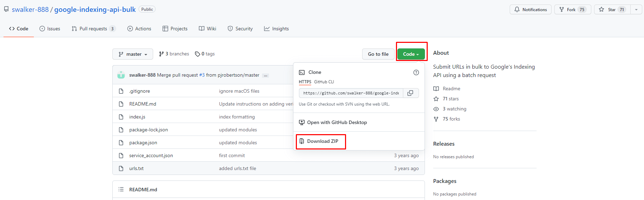Open the package.json file
This screenshot has width=644, height=200.
(143, 143)
